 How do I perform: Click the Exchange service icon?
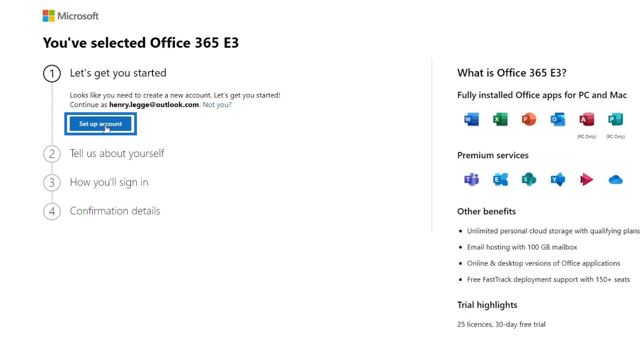pos(500,179)
